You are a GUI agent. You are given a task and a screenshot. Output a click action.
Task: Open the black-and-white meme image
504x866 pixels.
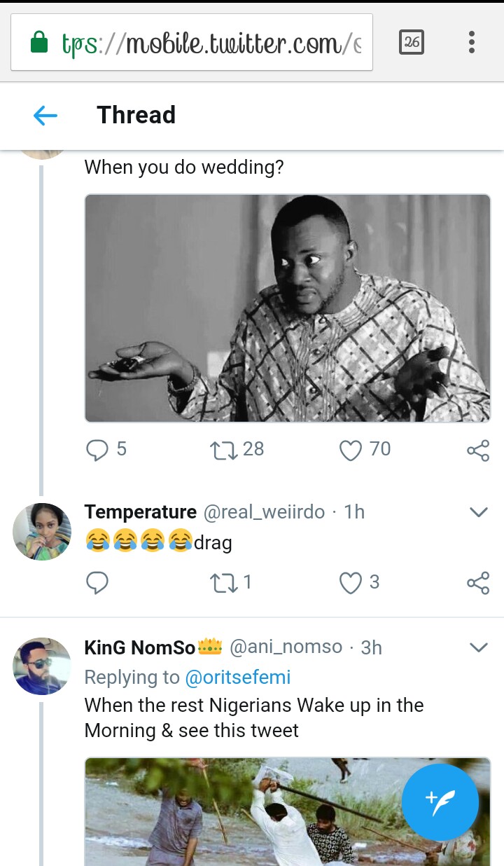287,308
